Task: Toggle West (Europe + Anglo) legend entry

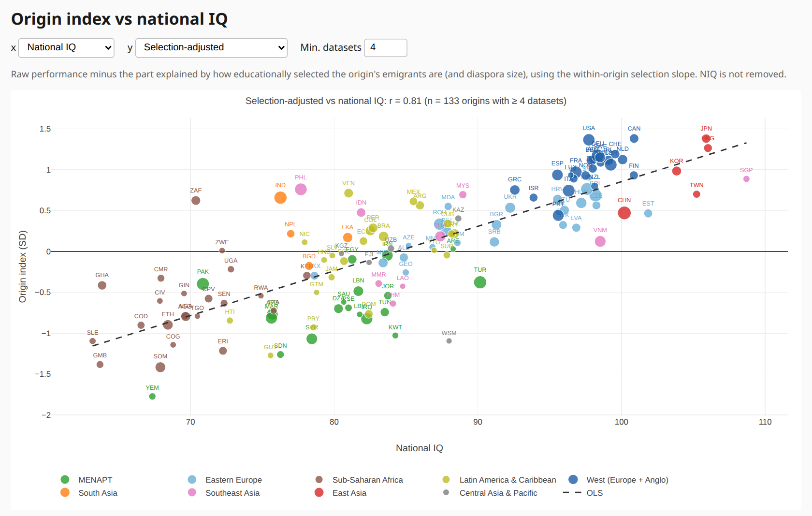Action: (x=619, y=480)
